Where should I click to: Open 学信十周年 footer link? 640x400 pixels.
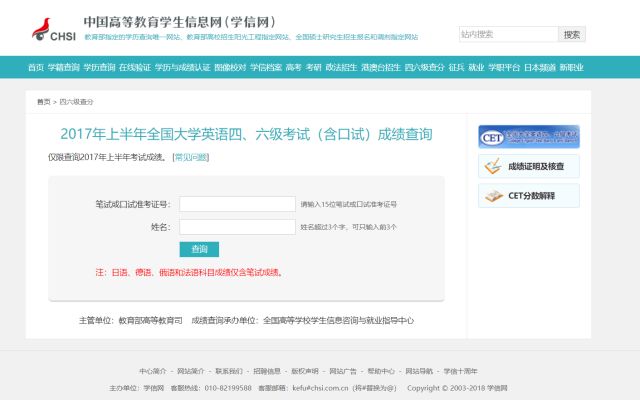tap(460, 371)
